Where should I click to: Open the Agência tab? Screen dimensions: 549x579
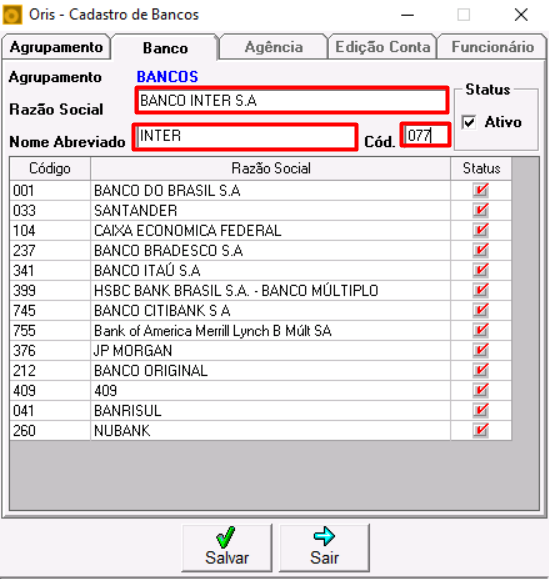[x=274, y=47]
